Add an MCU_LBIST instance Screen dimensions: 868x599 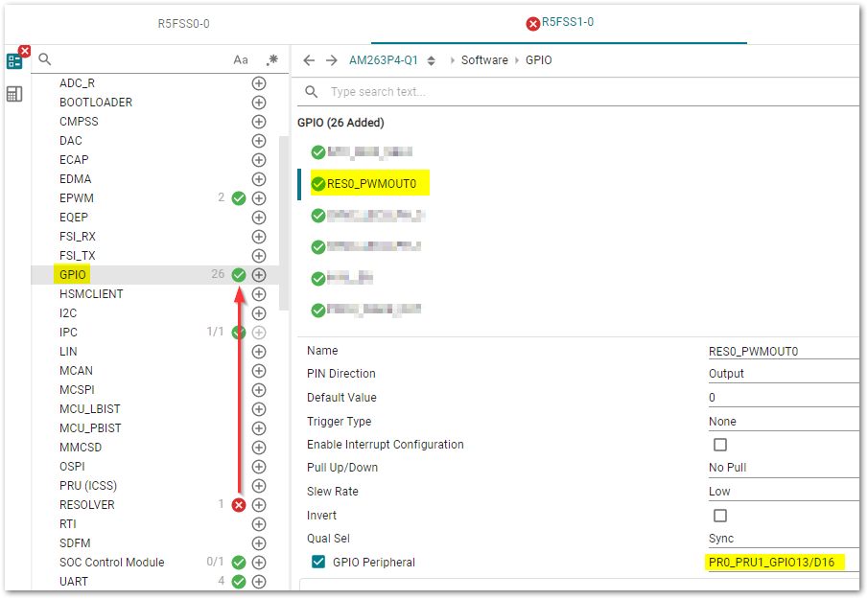[259, 409]
